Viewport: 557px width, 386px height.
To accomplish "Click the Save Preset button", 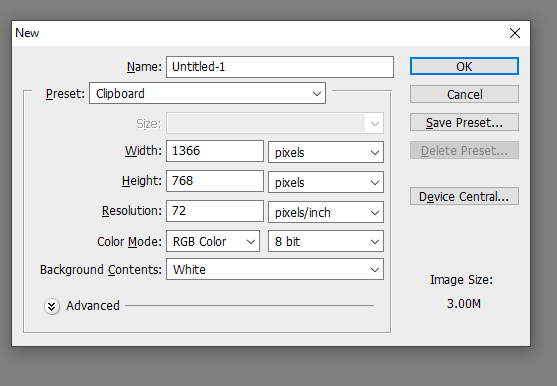I will [x=464, y=123].
